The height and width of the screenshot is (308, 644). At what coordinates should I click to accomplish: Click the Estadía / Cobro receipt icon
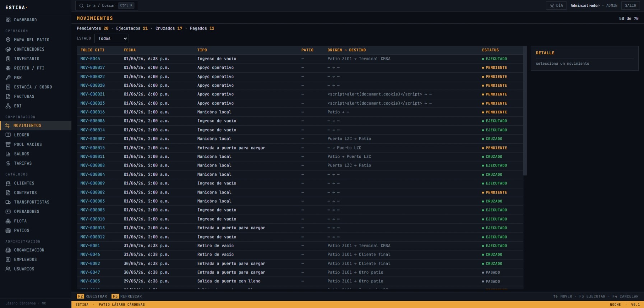click(8, 87)
